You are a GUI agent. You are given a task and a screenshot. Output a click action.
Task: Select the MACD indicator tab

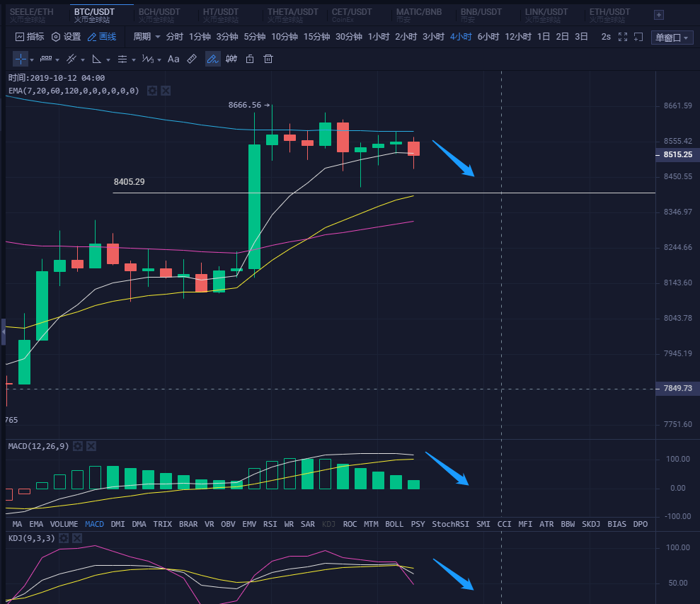pos(94,524)
